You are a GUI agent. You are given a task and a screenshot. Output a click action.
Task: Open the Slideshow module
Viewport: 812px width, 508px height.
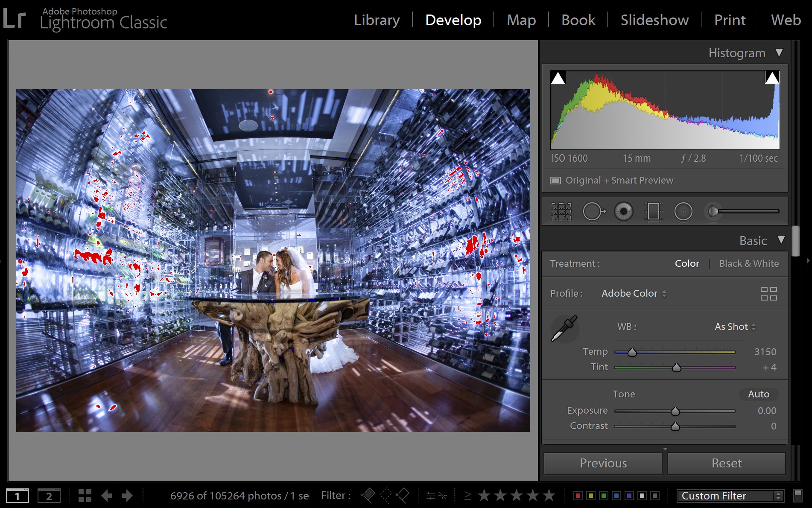[x=654, y=20]
